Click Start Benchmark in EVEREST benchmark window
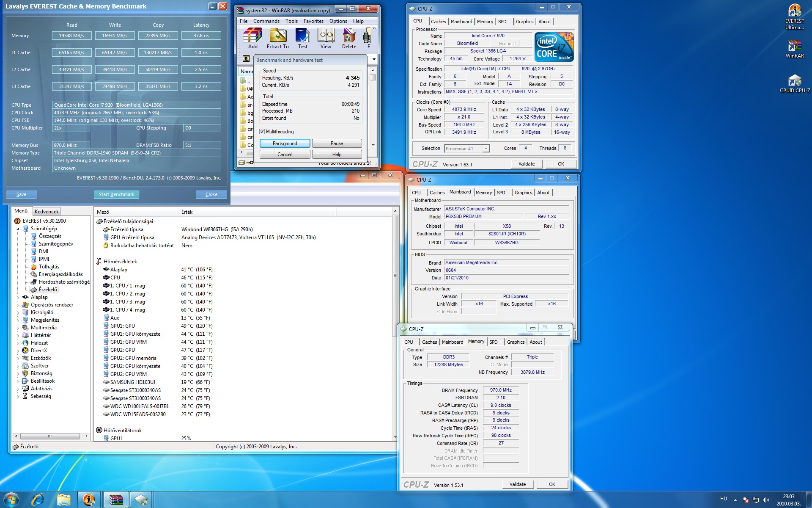The width and height of the screenshot is (812, 508). pyautogui.click(x=117, y=194)
